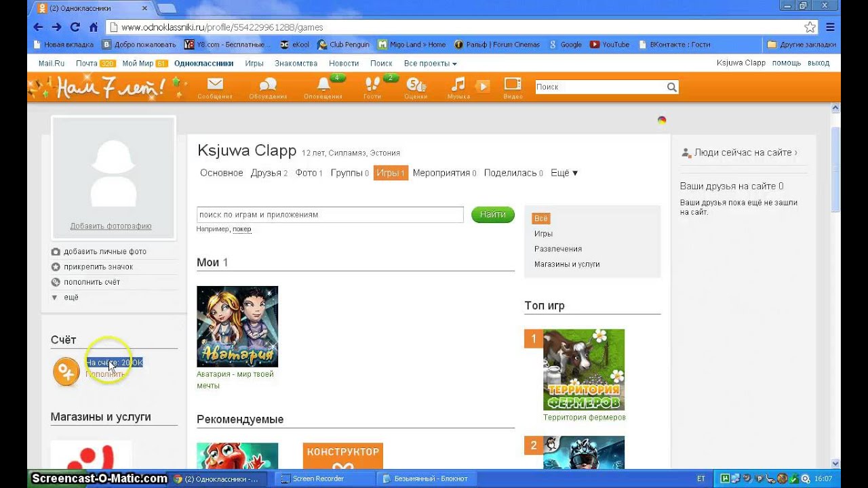The image size is (868, 488).
Task: Open eKool bookmark
Action: (295, 45)
